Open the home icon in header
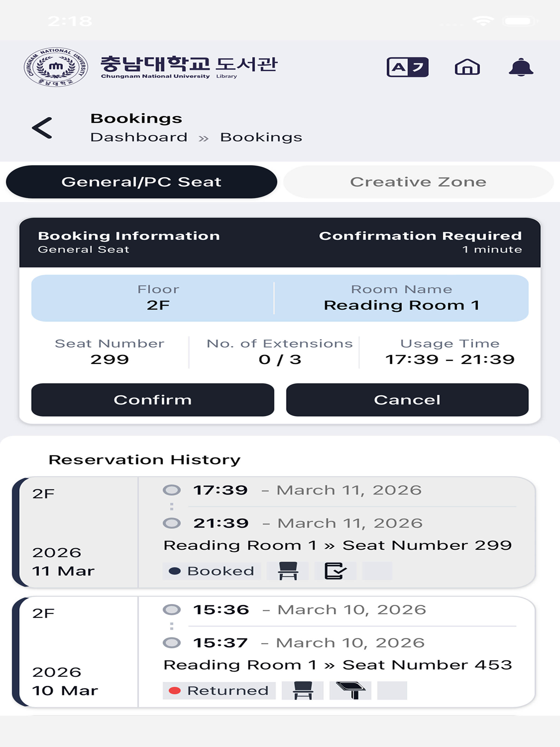 (467, 67)
